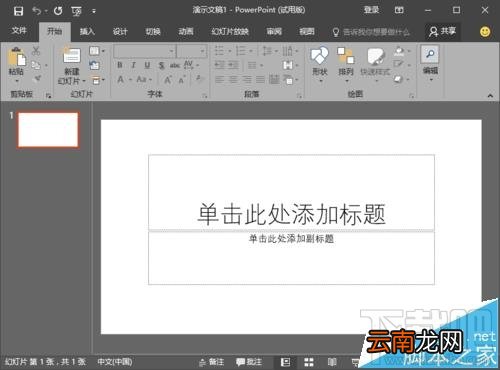This screenshot has height=370, width=500.
Task: Click the clear formatting eraser icon
Action: (x=200, y=79)
